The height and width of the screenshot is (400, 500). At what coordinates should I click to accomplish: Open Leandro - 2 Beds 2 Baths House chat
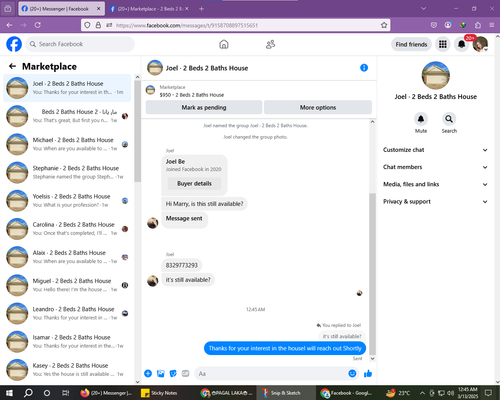point(67,313)
